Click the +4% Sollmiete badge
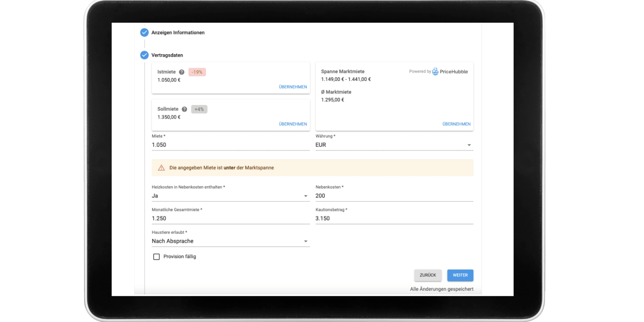This screenshot has height=322, width=644. click(199, 109)
